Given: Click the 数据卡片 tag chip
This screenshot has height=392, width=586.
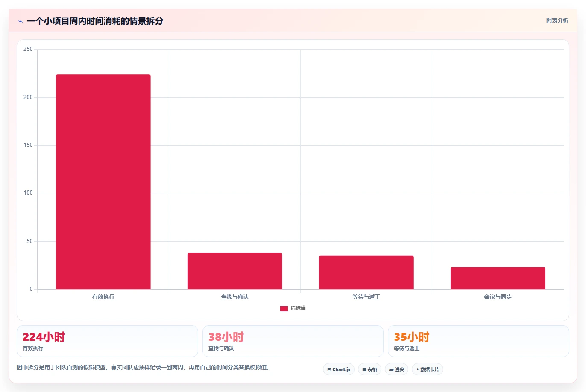Looking at the screenshot, I should click(428, 369).
